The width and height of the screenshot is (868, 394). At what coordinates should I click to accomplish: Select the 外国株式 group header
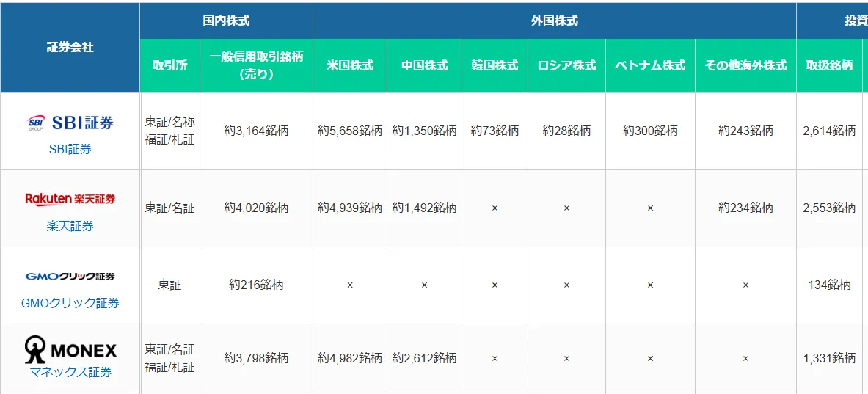[x=554, y=21]
